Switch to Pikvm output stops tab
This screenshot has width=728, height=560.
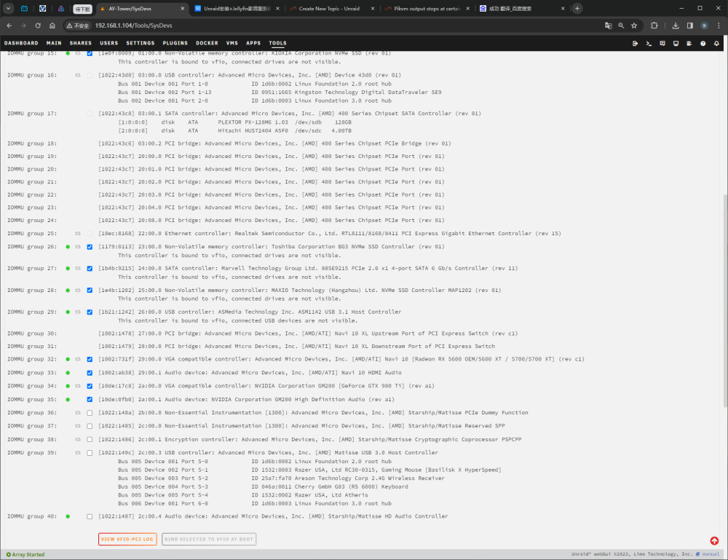427,8
